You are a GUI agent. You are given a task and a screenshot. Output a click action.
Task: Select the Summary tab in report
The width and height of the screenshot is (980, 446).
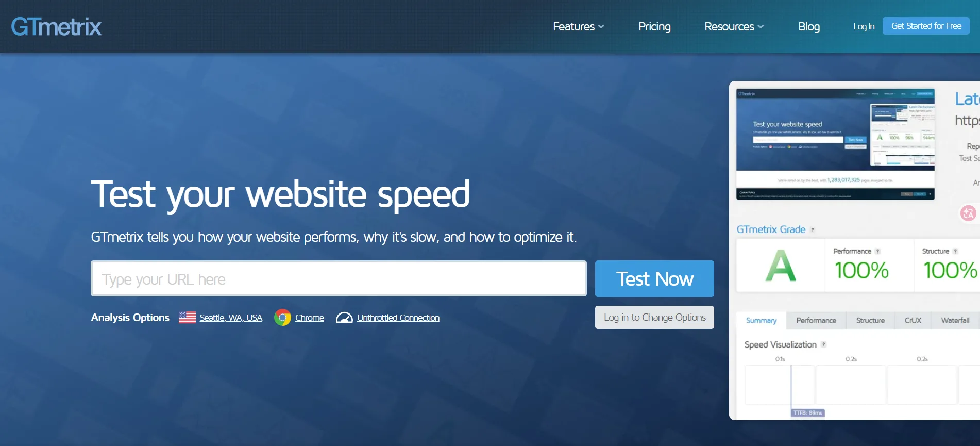(761, 320)
